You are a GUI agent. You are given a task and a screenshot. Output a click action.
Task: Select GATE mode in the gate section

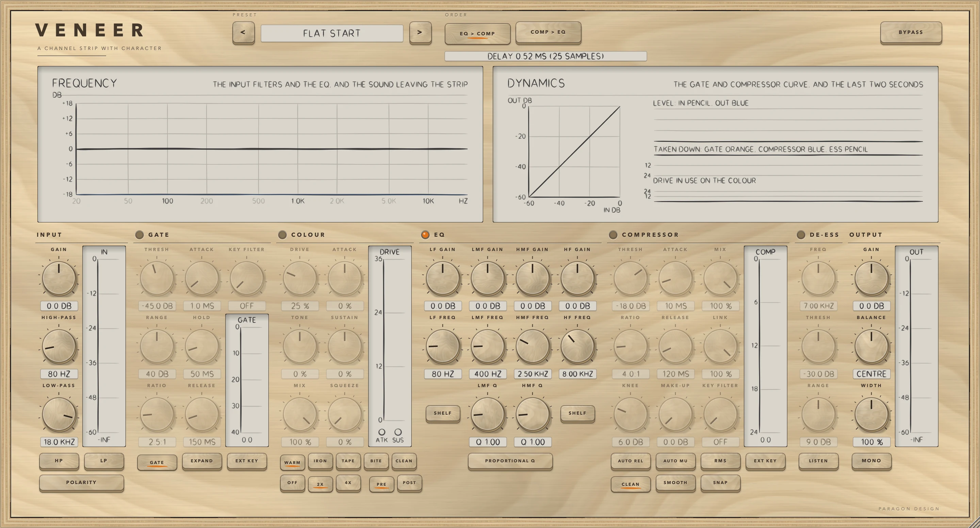(x=157, y=462)
